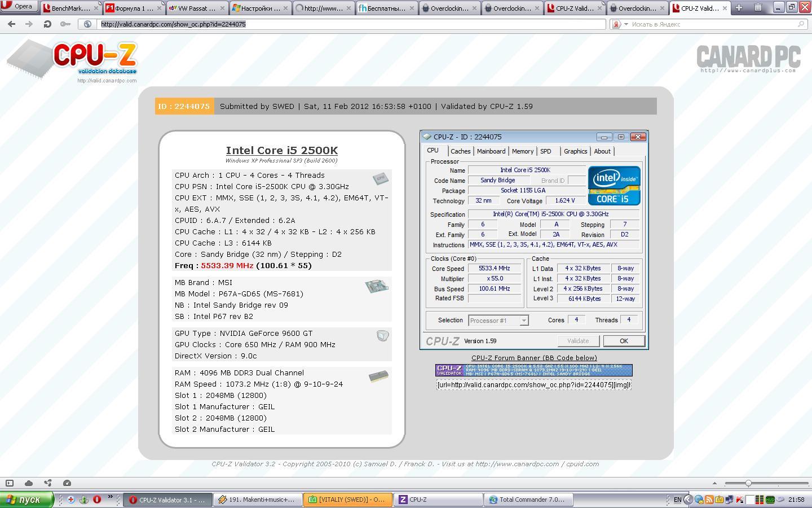Click the Yandex search engine icon
Viewport: 812px width, 508px height.
pyautogui.click(x=617, y=24)
